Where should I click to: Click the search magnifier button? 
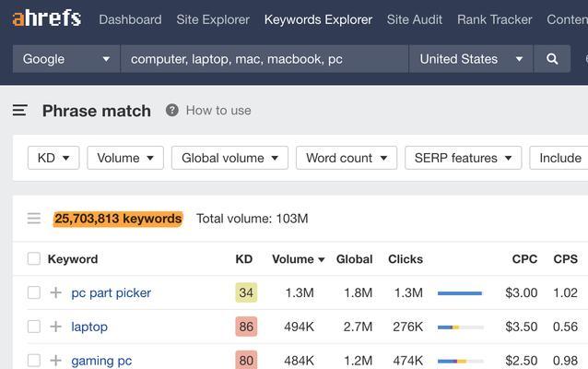pyautogui.click(x=552, y=59)
